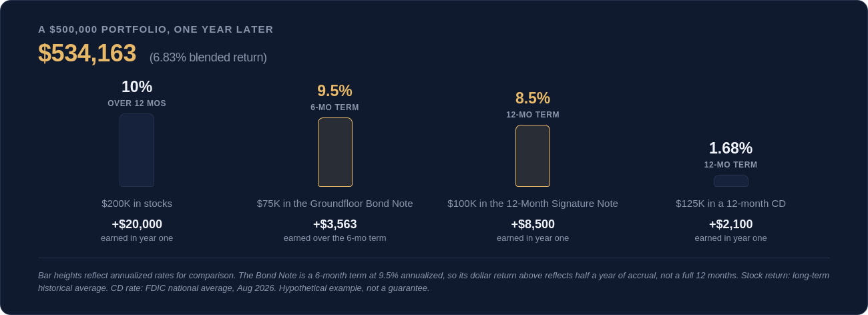Click the +$3,563 earnings figure
This screenshot has width=868, height=315.
point(335,224)
